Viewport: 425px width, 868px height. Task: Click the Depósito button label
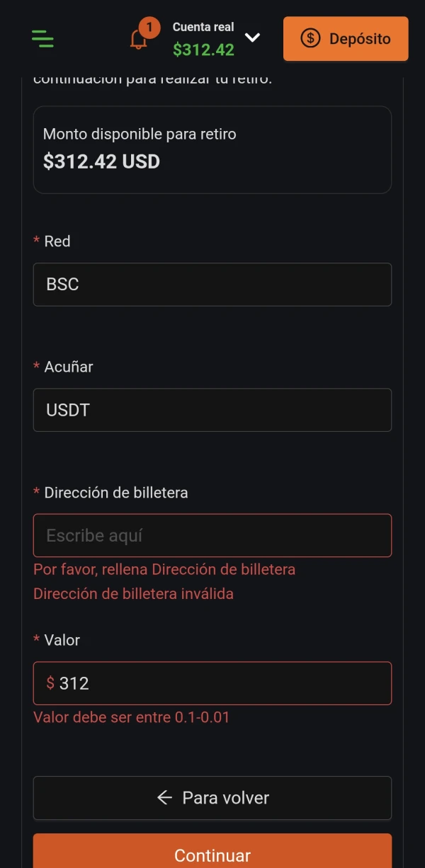coord(360,38)
